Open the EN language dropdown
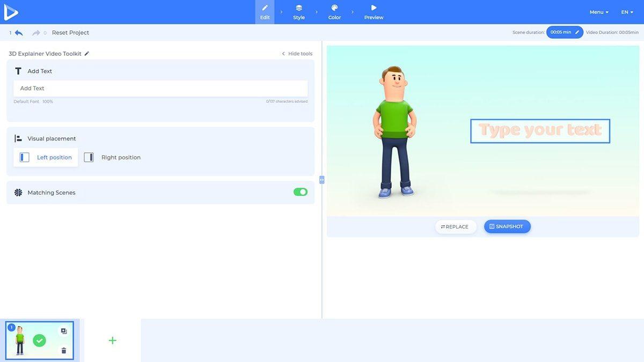The height and width of the screenshot is (362, 644). click(x=627, y=12)
